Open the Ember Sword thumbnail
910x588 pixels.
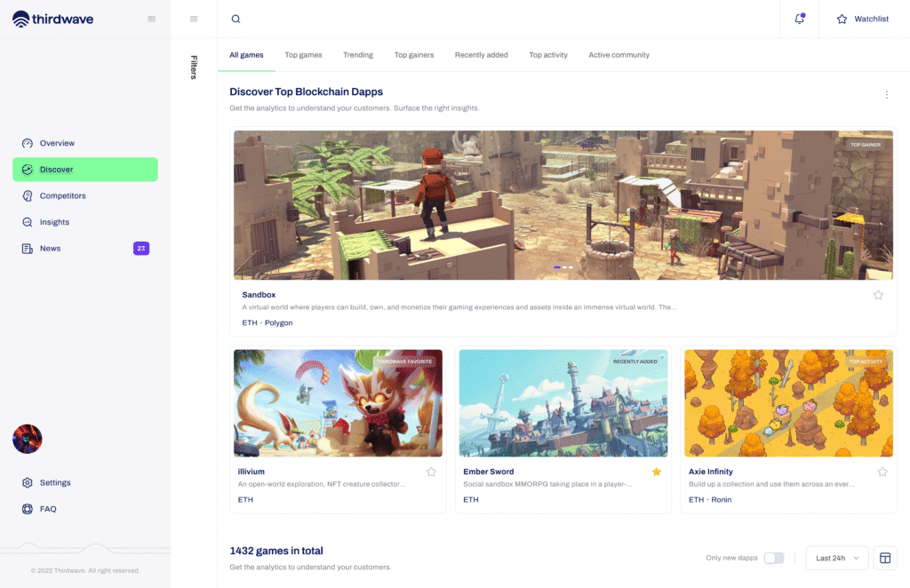pyautogui.click(x=563, y=403)
